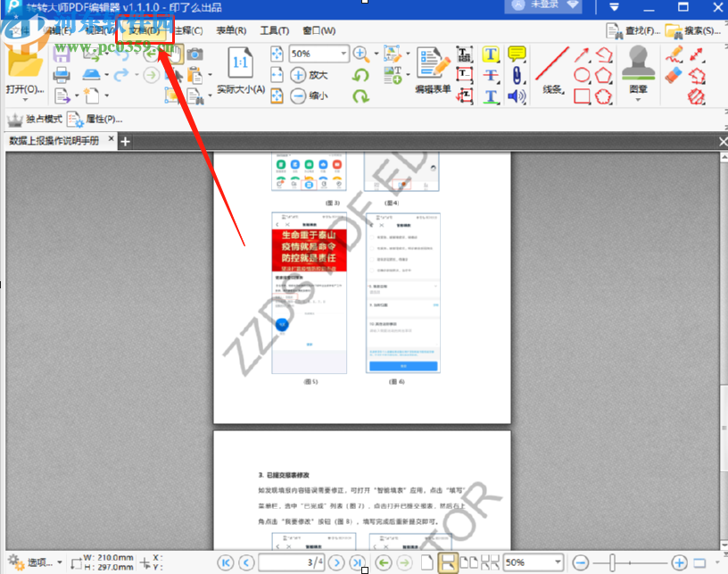Toggle Exclusive Mode (独占模式)

[x=35, y=120]
